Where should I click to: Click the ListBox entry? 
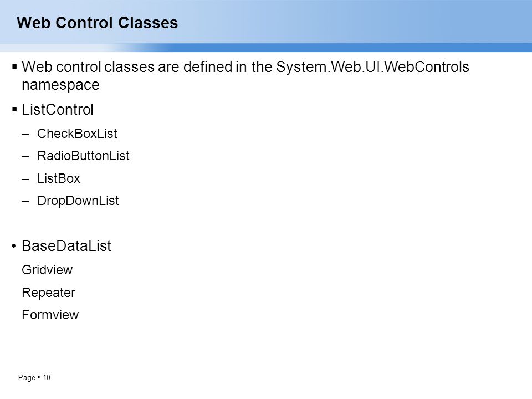[58, 178]
